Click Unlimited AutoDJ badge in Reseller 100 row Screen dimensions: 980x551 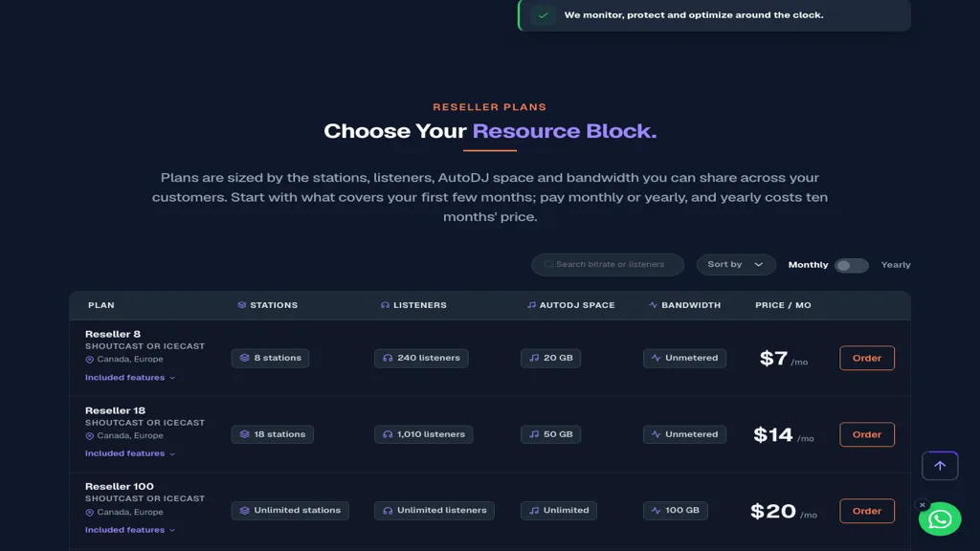(x=559, y=511)
